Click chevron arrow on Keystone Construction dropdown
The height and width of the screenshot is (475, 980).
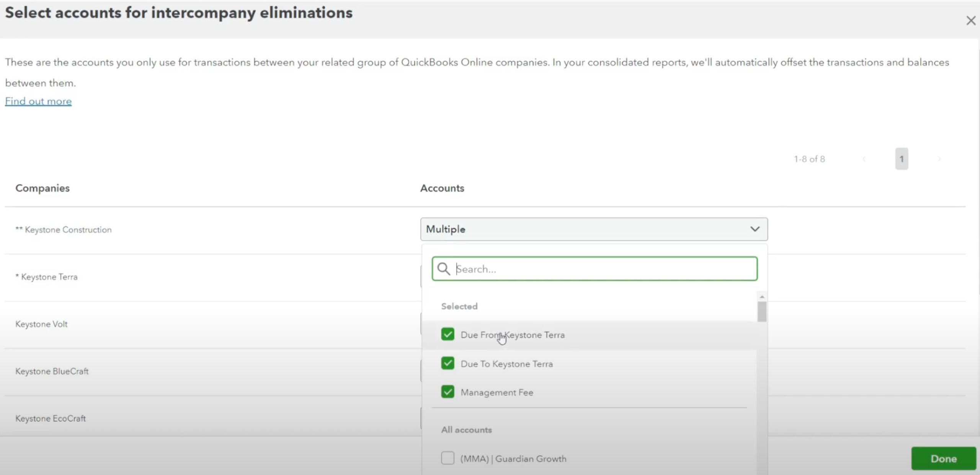pyautogui.click(x=755, y=229)
